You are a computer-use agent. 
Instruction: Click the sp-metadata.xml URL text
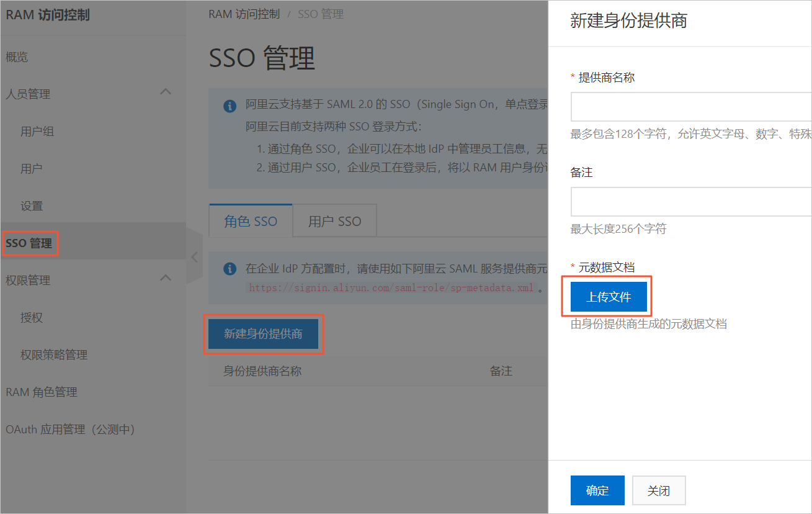click(x=391, y=288)
